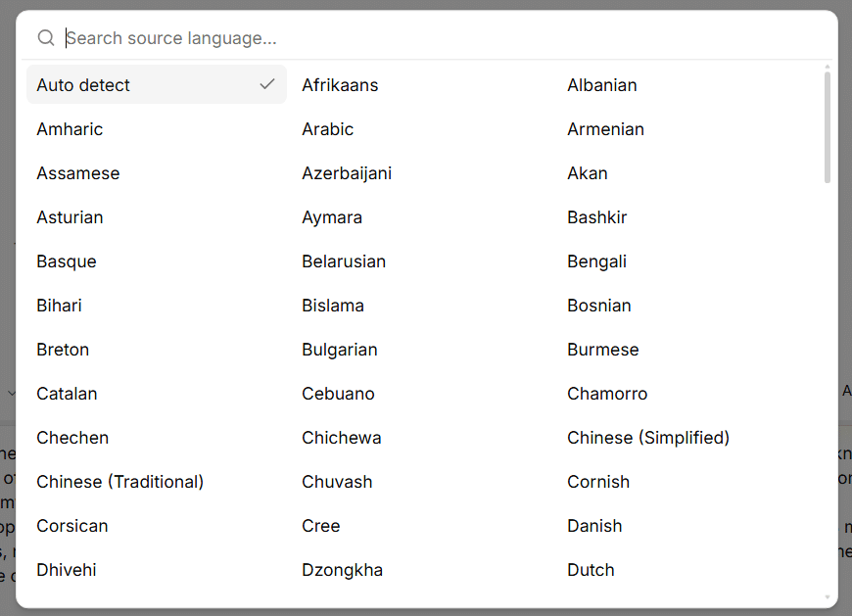Click the scrollbar down arrow

coord(827,597)
